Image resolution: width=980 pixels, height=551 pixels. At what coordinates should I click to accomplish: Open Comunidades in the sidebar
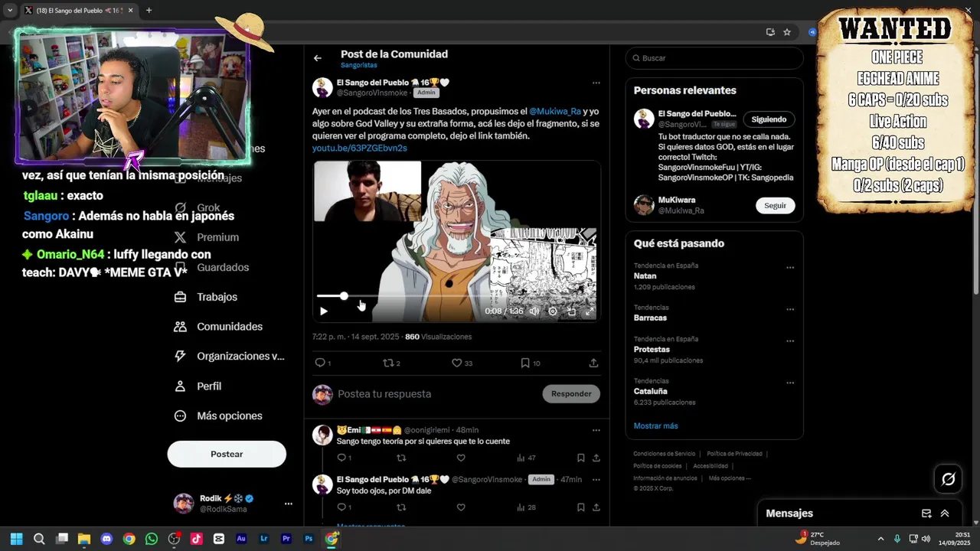[x=218, y=327]
